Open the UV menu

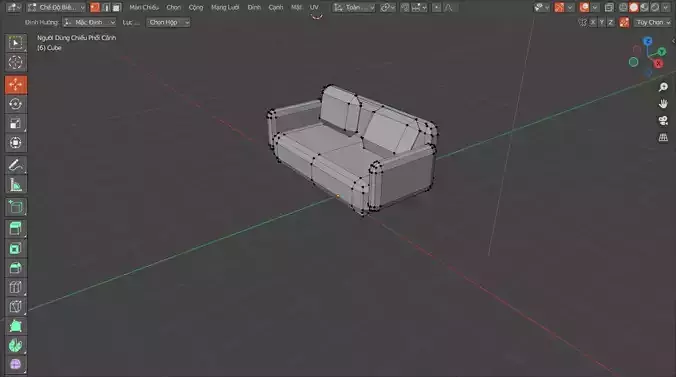tap(314, 7)
